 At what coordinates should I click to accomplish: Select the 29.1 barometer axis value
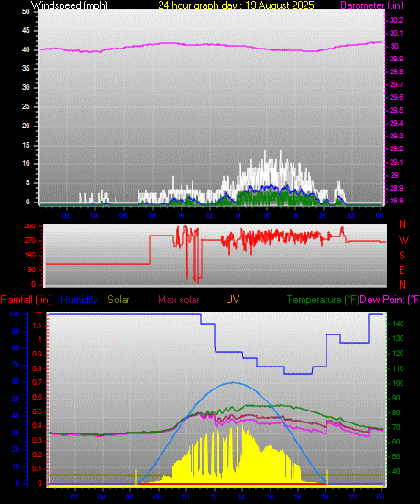396,162
